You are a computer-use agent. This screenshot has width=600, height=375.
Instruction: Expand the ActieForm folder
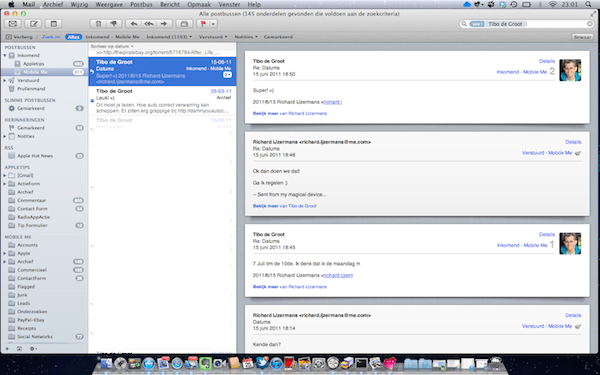click(5, 184)
